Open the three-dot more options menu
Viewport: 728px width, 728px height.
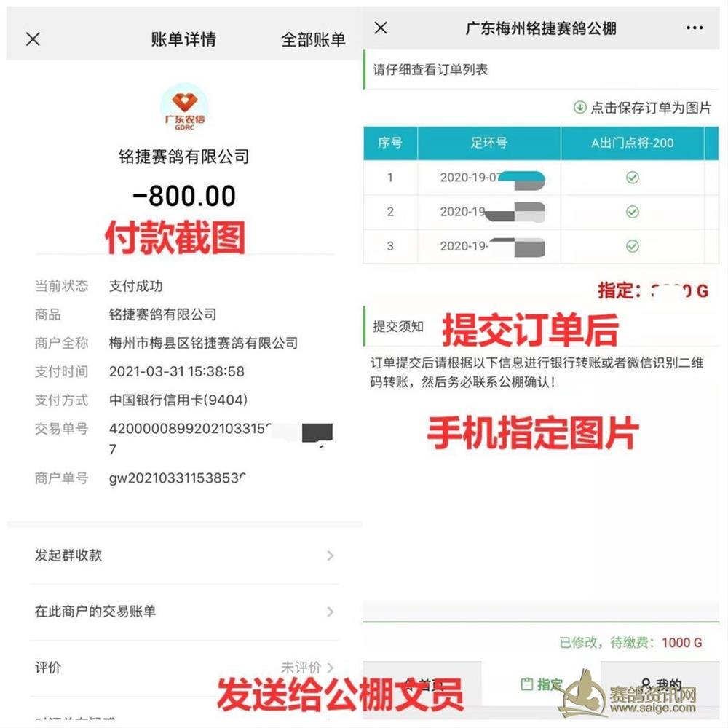[x=695, y=28]
